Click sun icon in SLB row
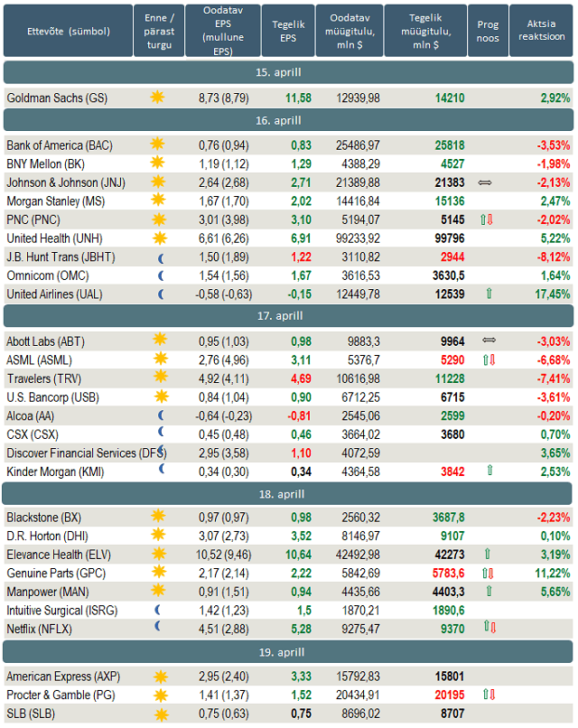This screenshot has width=578, height=728. (161, 714)
